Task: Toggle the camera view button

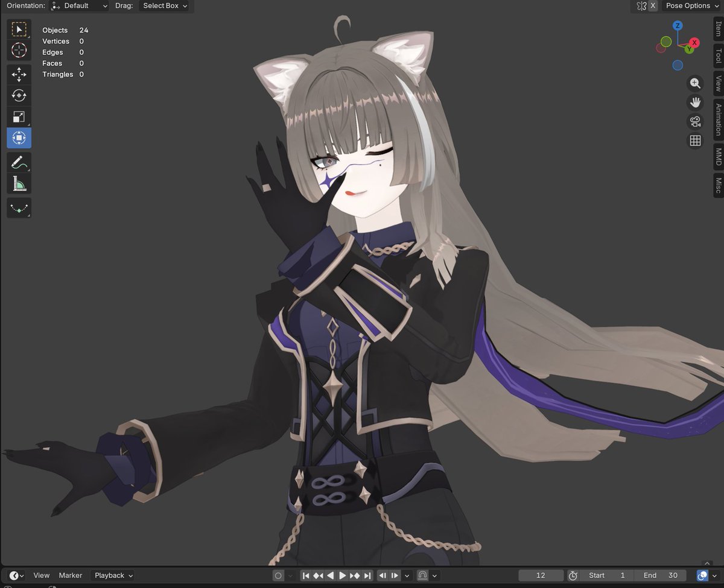Action: (x=695, y=121)
